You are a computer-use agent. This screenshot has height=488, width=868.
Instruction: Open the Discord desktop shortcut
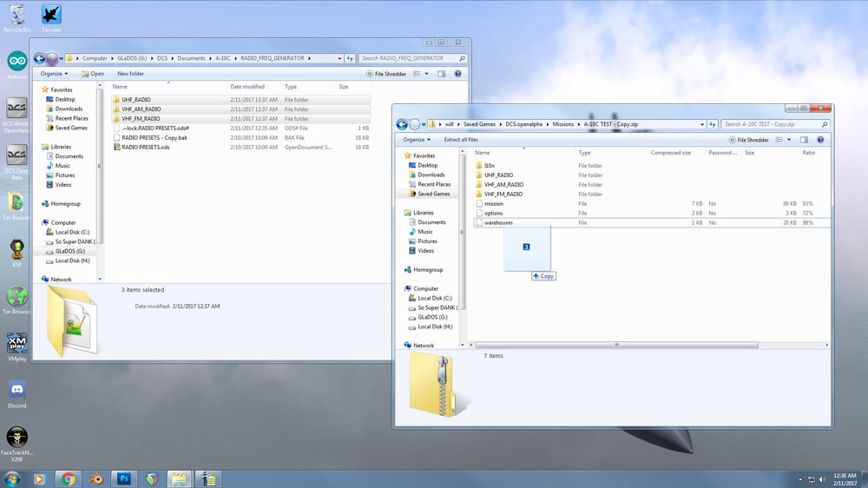click(x=16, y=391)
